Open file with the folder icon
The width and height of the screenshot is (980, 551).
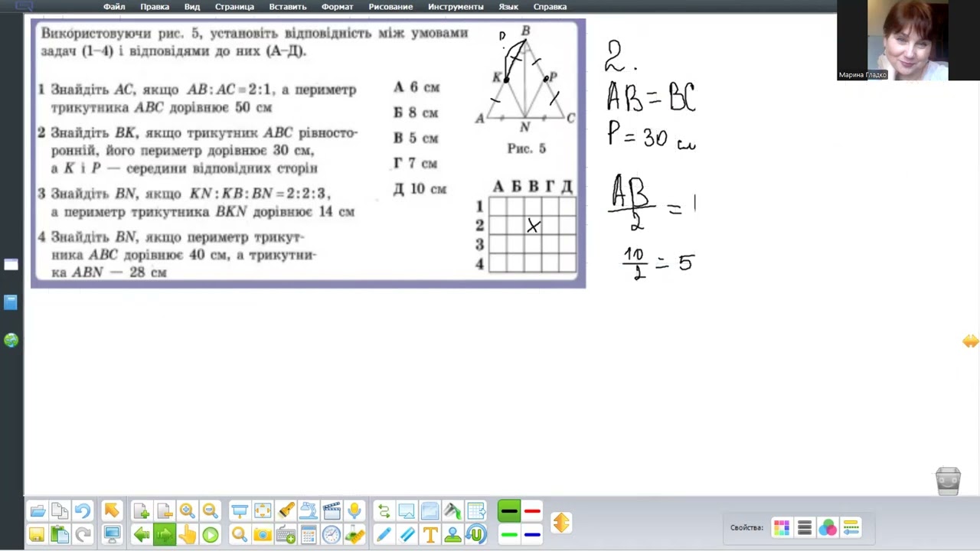point(37,510)
